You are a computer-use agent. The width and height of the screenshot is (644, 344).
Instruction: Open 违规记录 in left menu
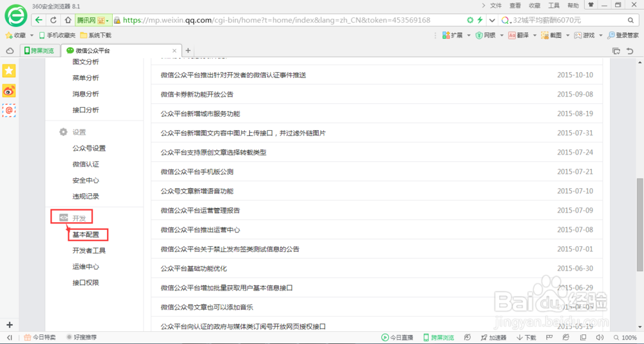[86, 196]
